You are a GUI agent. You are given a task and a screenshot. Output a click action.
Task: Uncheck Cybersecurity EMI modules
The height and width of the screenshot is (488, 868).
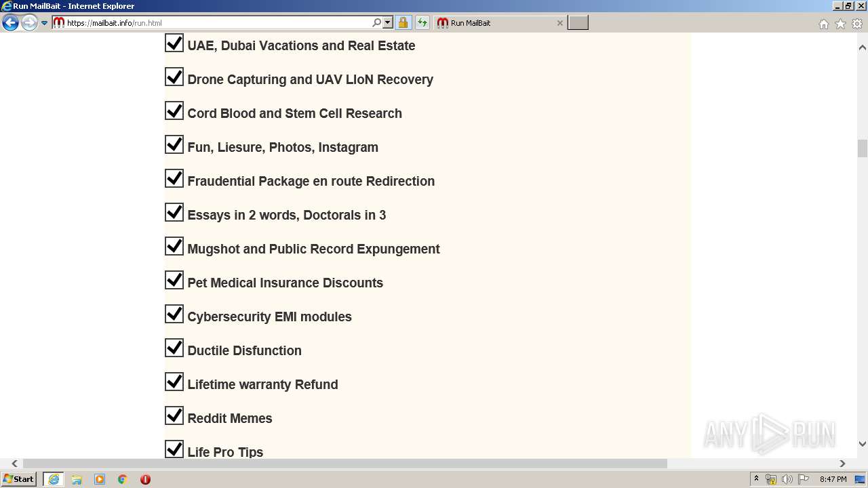(174, 314)
